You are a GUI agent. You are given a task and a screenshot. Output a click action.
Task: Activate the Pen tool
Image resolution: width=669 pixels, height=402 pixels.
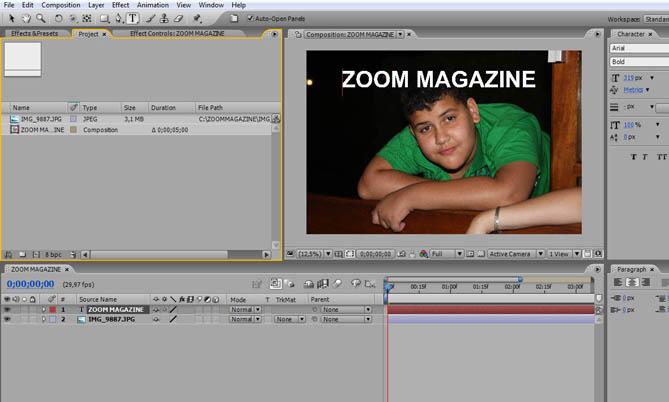coord(118,18)
